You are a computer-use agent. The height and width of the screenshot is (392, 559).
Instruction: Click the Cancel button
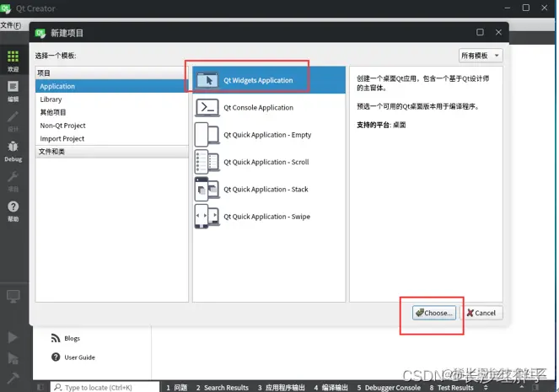pyautogui.click(x=481, y=313)
